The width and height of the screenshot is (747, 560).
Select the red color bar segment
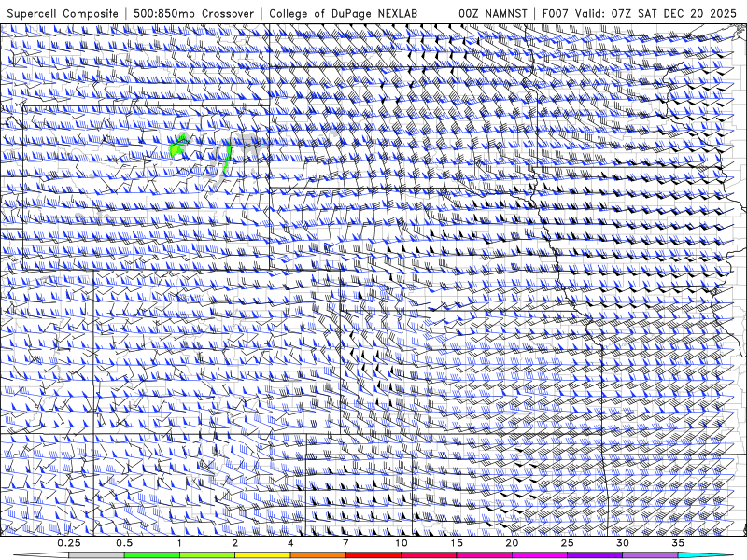point(373,555)
